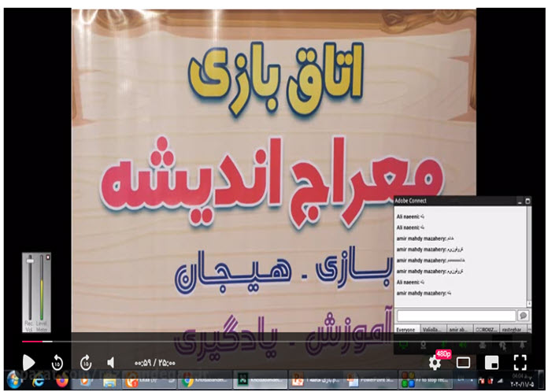Click the Adobe Connect chat input field
The image size is (548, 392).
457,316
